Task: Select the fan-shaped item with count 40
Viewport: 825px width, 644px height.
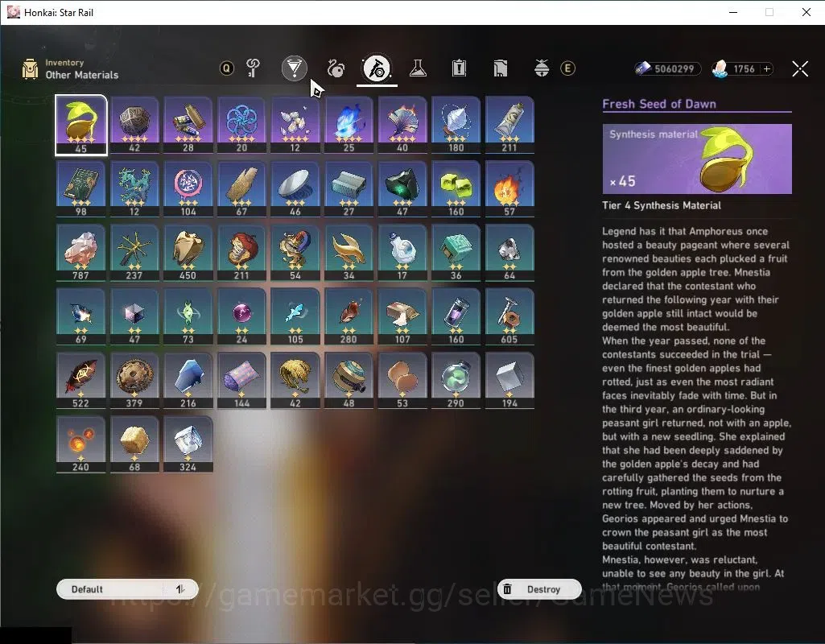Action: tap(402, 126)
